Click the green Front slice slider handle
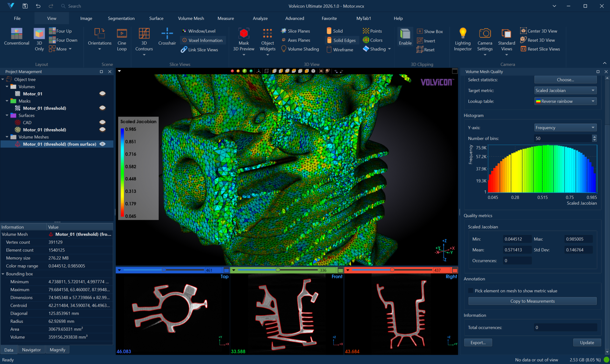The height and width of the screenshot is (364, 610). click(x=278, y=270)
